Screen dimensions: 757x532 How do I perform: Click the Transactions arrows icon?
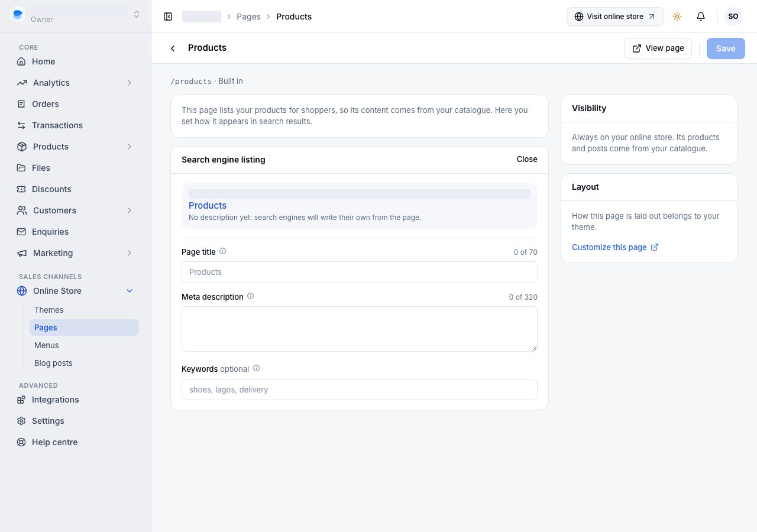pos(21,125)
